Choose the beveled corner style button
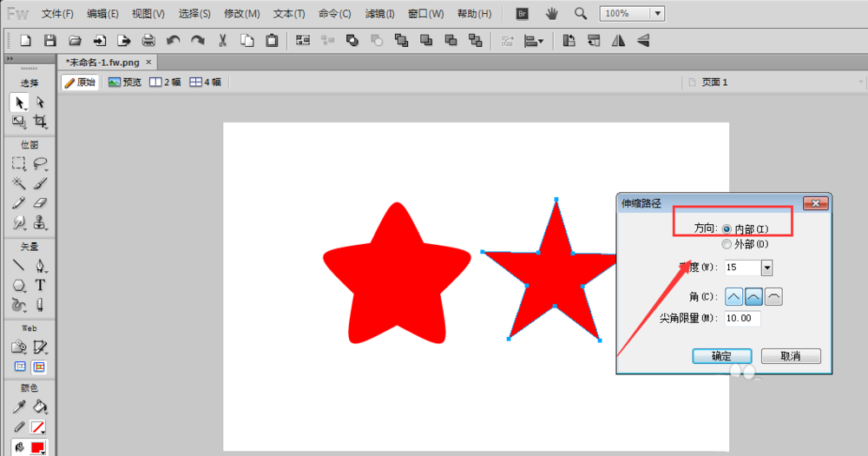This screenshot has height=456, width=868. tap(775, 297)
